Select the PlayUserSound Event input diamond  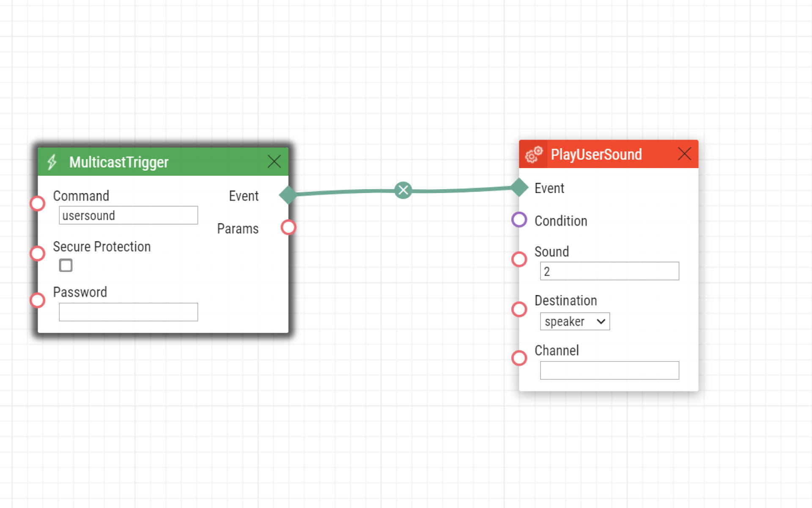519,188
